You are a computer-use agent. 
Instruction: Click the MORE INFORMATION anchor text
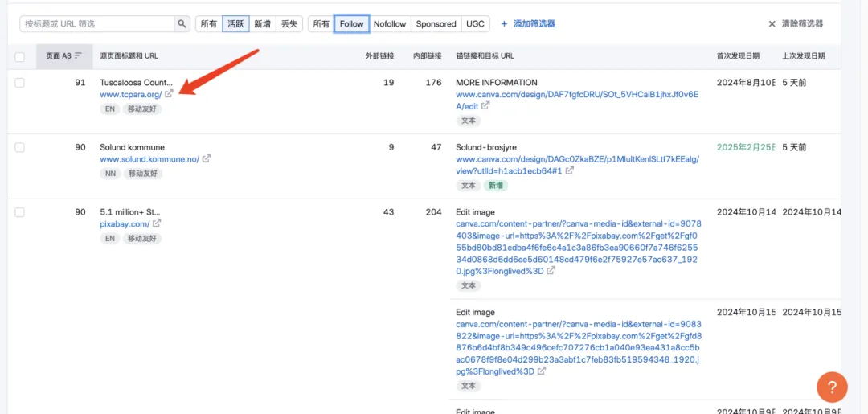pyautogui.click(x=497, y=83)
